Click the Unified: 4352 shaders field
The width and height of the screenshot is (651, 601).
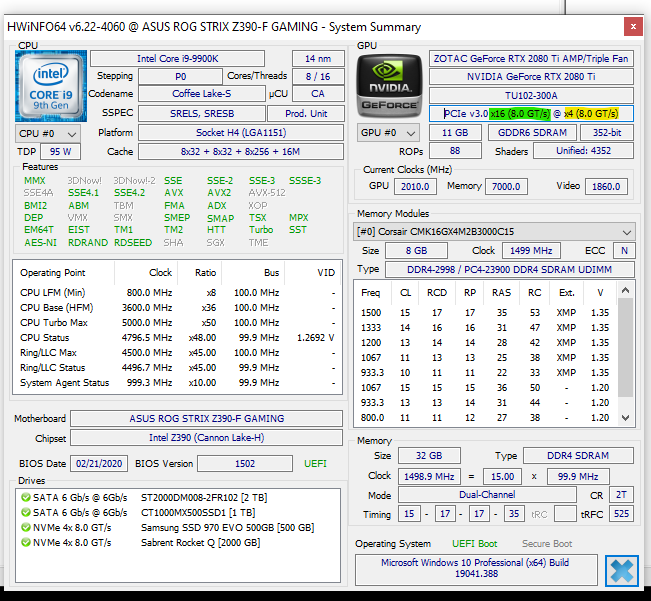[583, 151]
